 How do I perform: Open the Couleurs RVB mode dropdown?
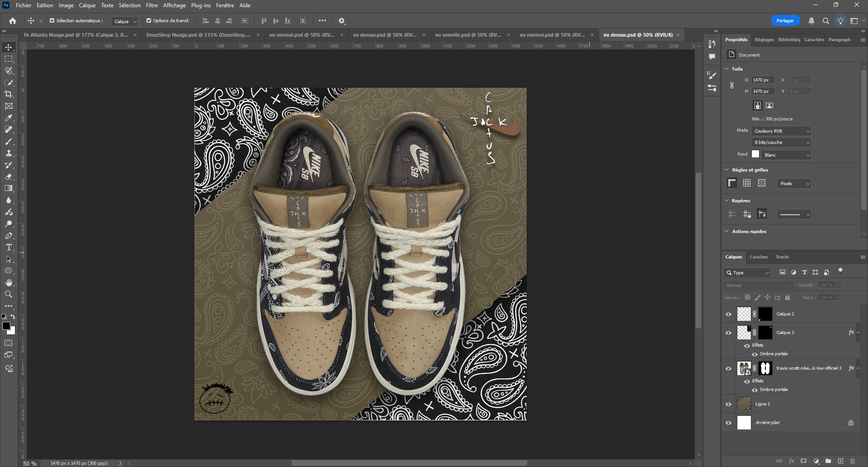pos(781,131)
